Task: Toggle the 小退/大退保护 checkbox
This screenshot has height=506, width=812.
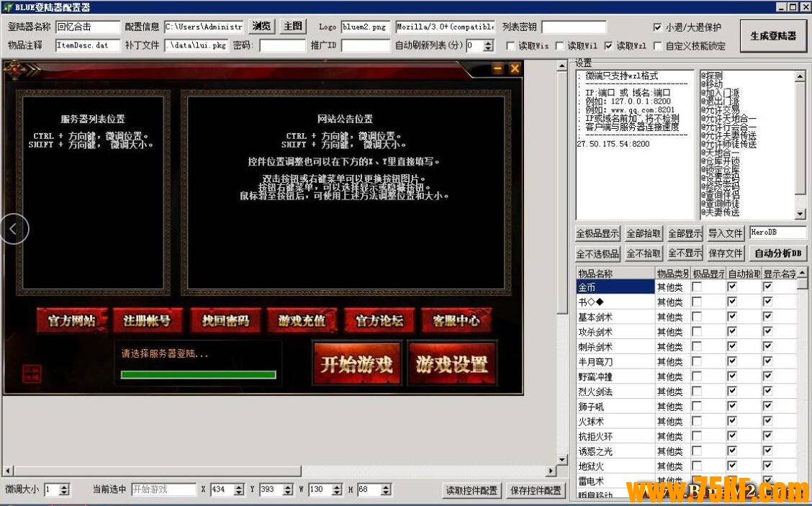Action: tap(657, 27)
